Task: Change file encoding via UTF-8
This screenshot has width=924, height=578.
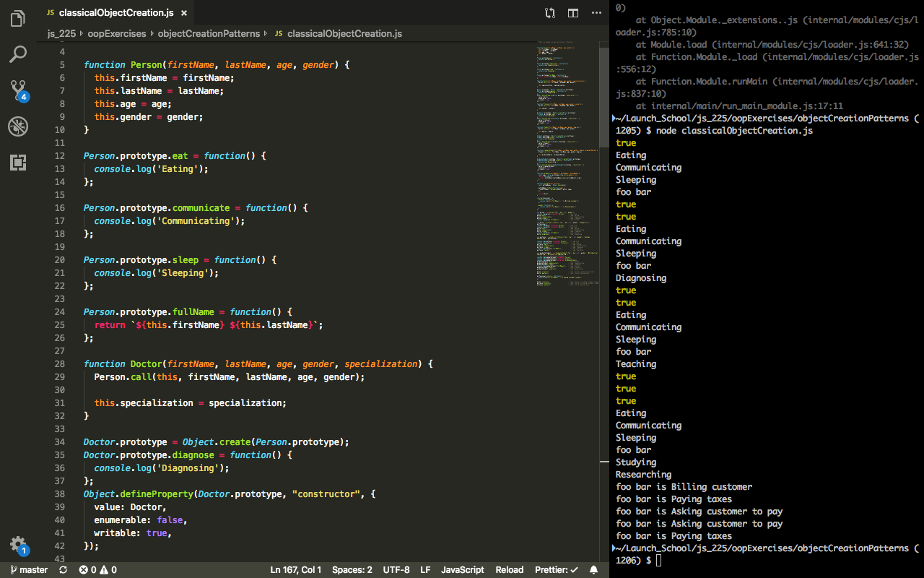Action: [x=396, y=569]
